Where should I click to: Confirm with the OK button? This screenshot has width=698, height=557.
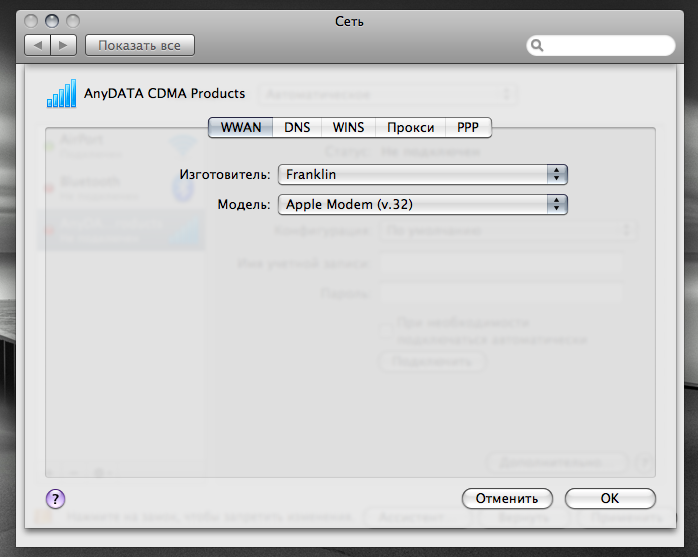click(610, 498)
